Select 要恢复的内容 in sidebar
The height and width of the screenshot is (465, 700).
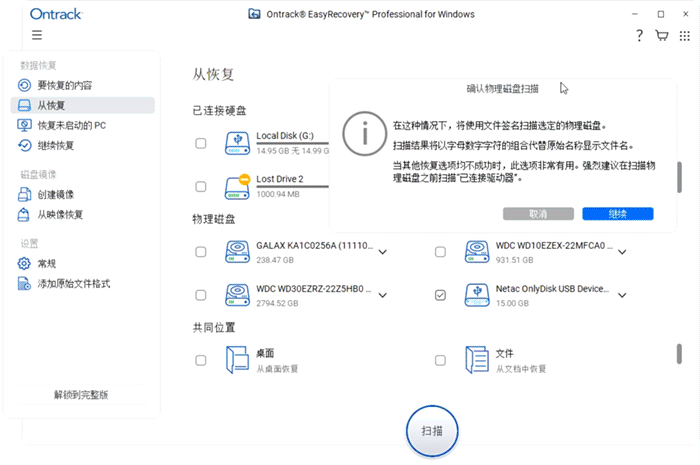pos(83,85)
